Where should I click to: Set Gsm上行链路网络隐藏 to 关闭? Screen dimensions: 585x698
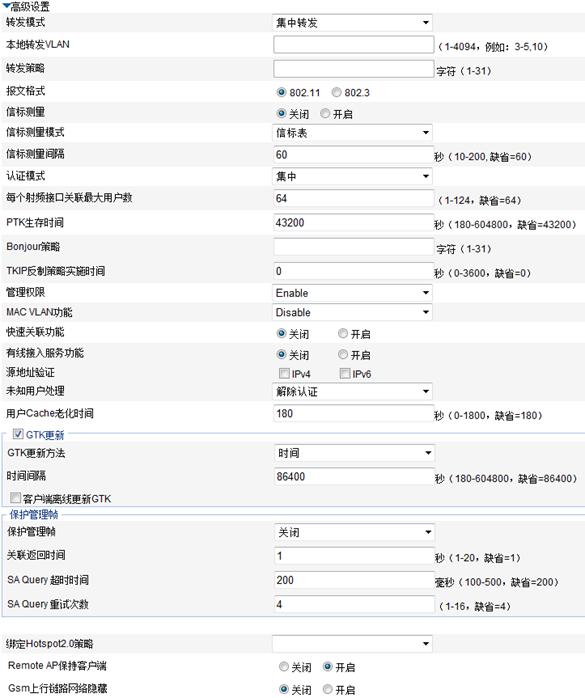pos(284,689)
